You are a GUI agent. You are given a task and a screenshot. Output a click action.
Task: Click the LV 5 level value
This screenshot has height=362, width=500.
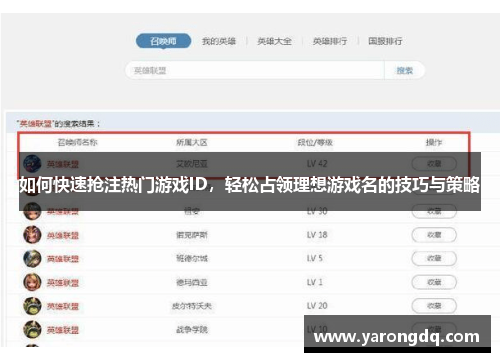[x=315, y=258]
